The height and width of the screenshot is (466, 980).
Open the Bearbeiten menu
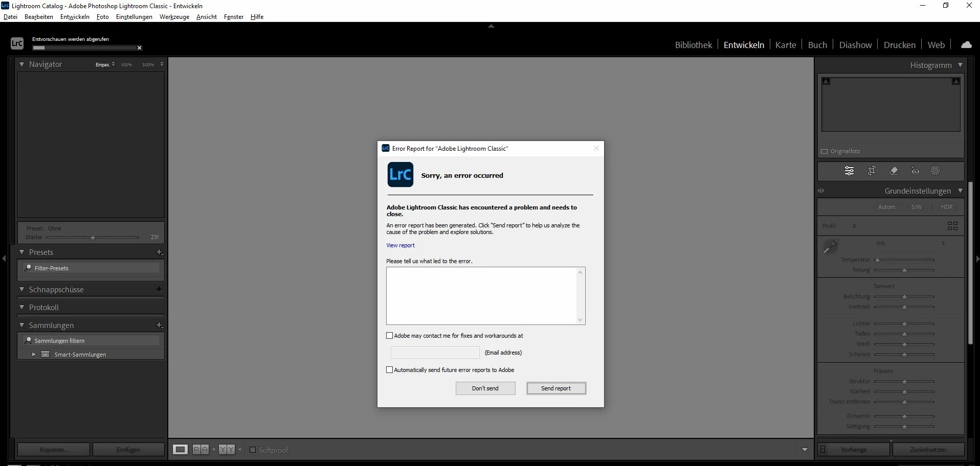pos(39,17)
